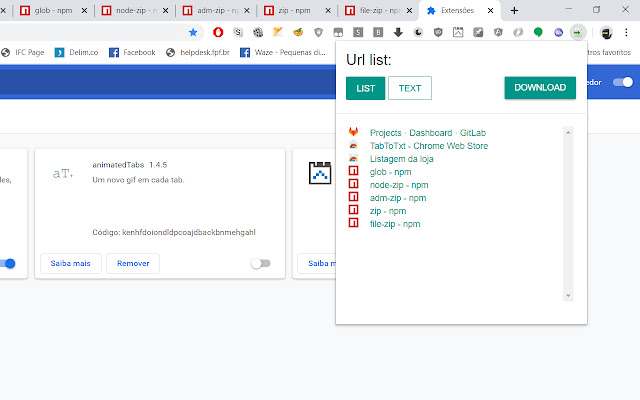The image size is (640, 400).
Task: Open the IFC Page bookmark
Action: tap(23, 52)
